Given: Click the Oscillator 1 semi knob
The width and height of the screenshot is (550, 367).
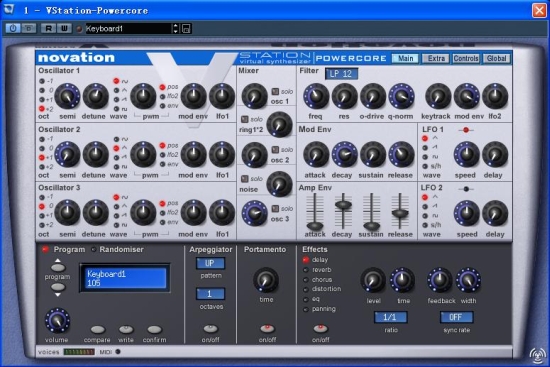Looking at the screenshot, I should pyautogui.click(x=67, y=96).
